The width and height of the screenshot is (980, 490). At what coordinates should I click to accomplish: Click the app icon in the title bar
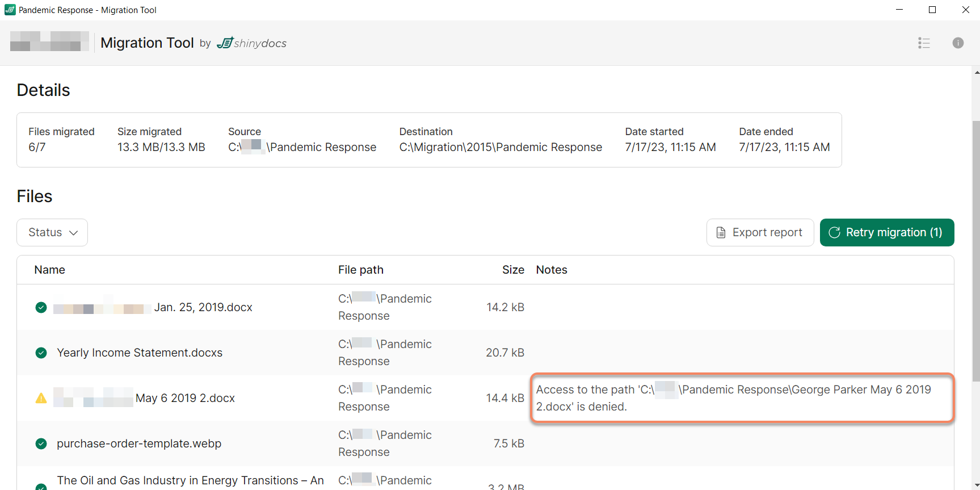click(x=10, y=10)
